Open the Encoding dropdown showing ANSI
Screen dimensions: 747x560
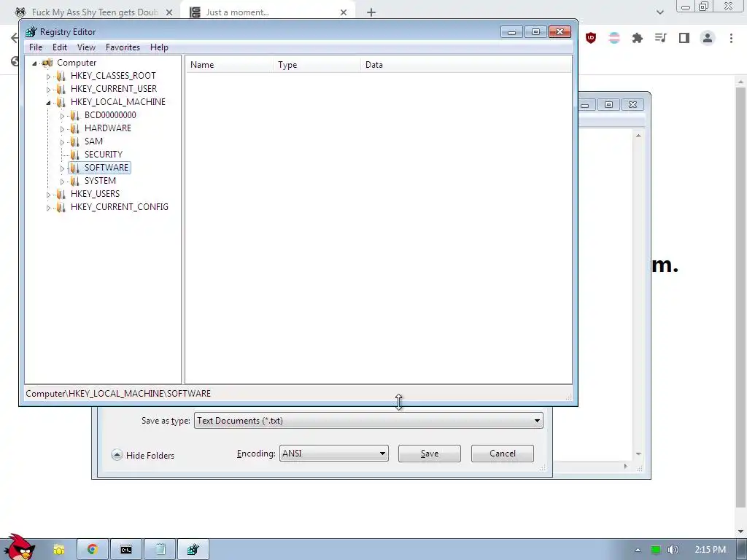coord(333,454)
